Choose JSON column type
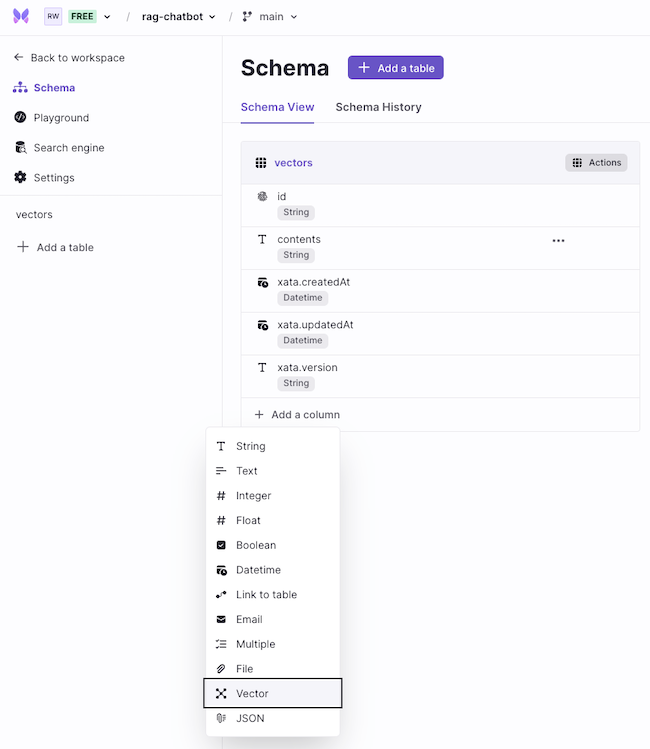 (273, 718)
